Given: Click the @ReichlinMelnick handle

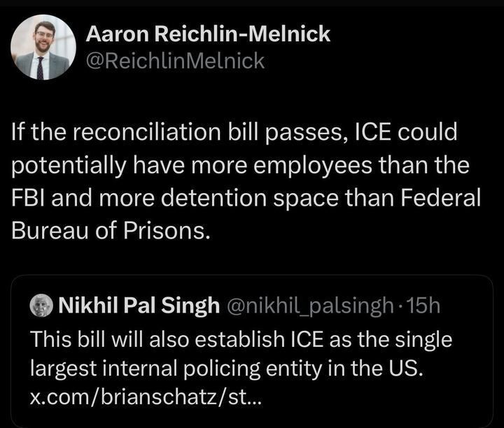Looking at the screenshot, I should (174, 61).
